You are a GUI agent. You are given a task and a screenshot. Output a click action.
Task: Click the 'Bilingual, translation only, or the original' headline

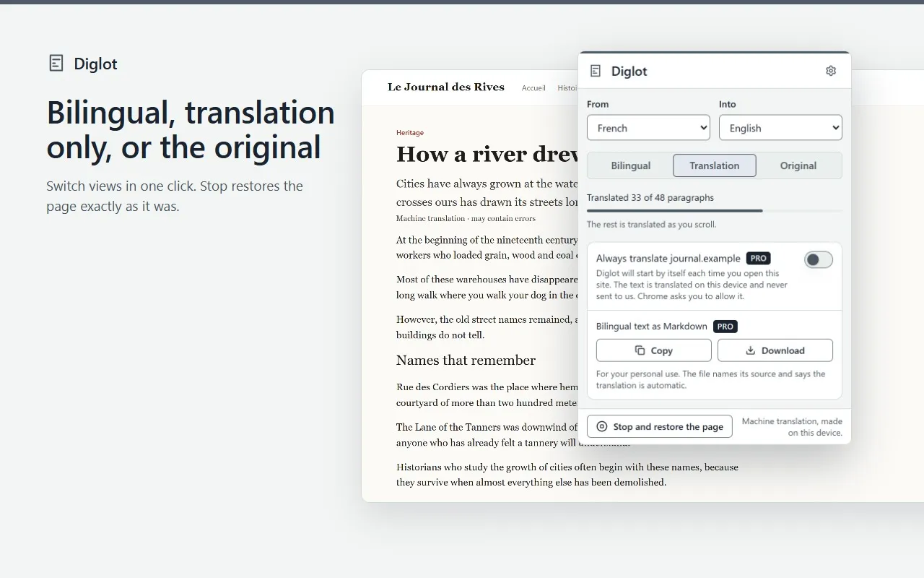tap(191, 130)
